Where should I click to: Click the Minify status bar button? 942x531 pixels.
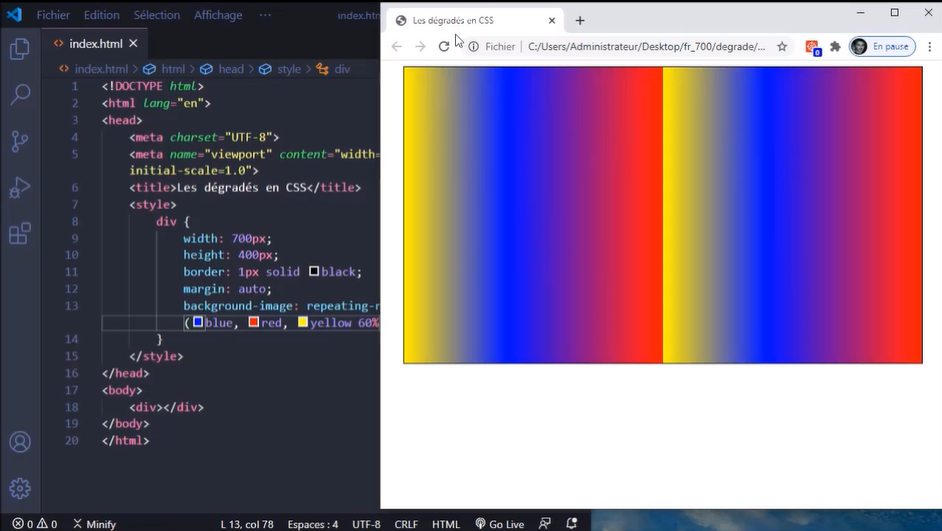click(x=95, y=524)
